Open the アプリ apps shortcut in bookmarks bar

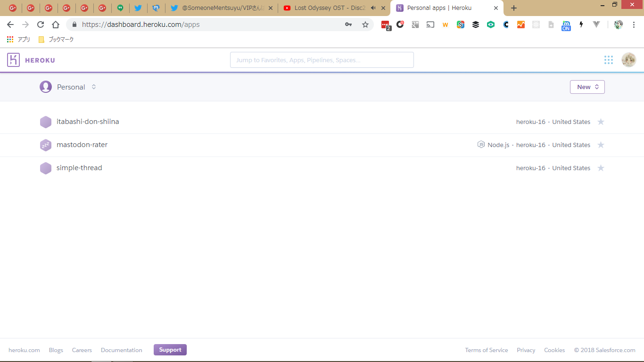pyautogui.click(x=18, y=40)
